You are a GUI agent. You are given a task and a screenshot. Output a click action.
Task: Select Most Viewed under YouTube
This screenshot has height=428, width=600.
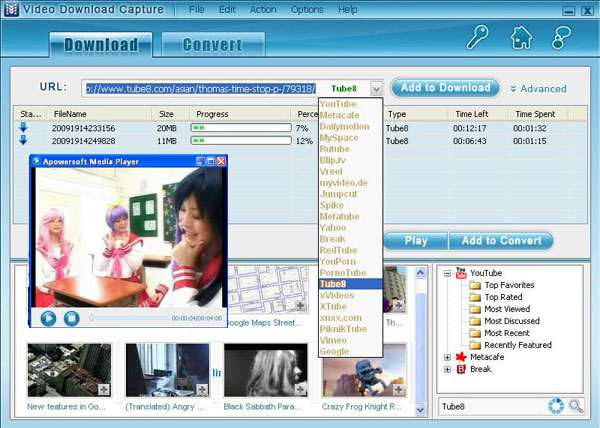pos(507,309)
